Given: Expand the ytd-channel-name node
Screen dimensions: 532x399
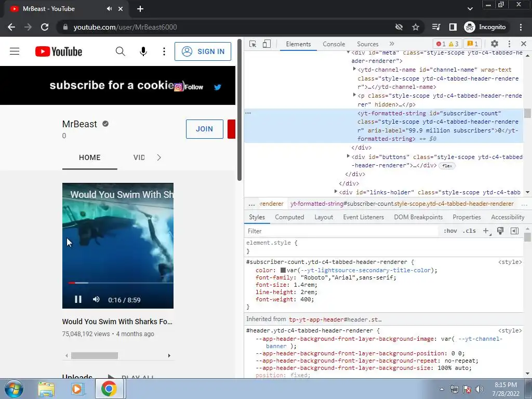Looking at the screenshot, I should 354,69.
